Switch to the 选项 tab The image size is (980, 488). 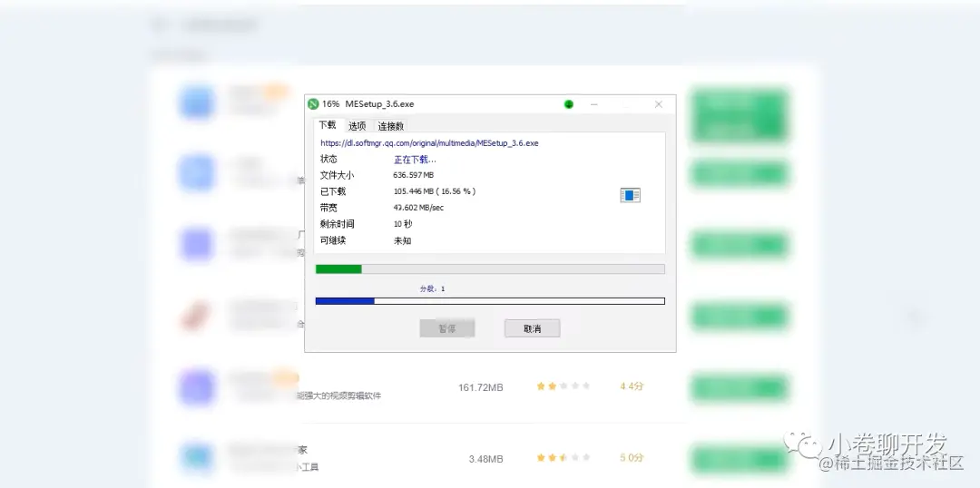click(x=358, y=126)
